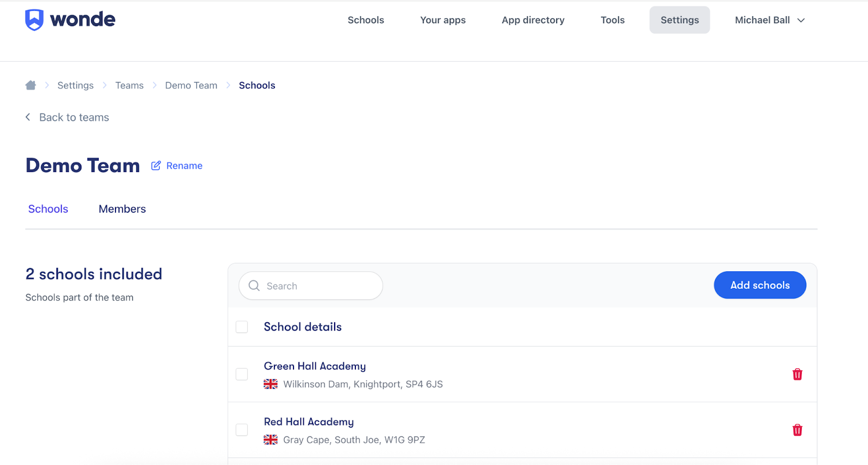Toggle the School details select-all checkbox
The image size is (868, 465).
coord(242,327)
